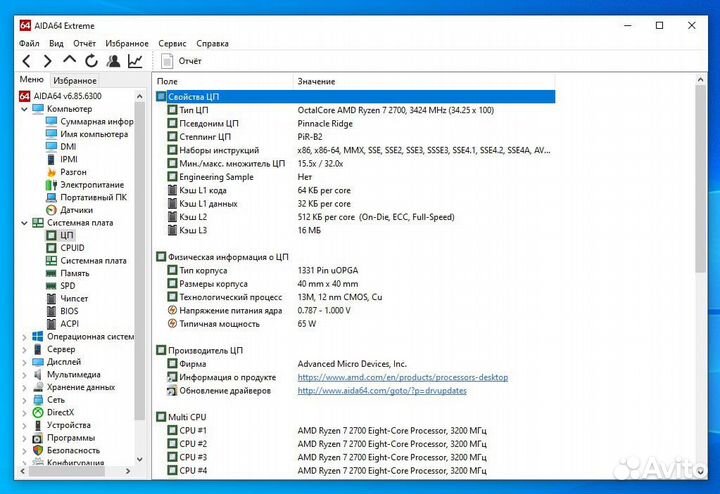Expand the Сервер tree node
Screen dimensions: 720x494
(24, 349)
